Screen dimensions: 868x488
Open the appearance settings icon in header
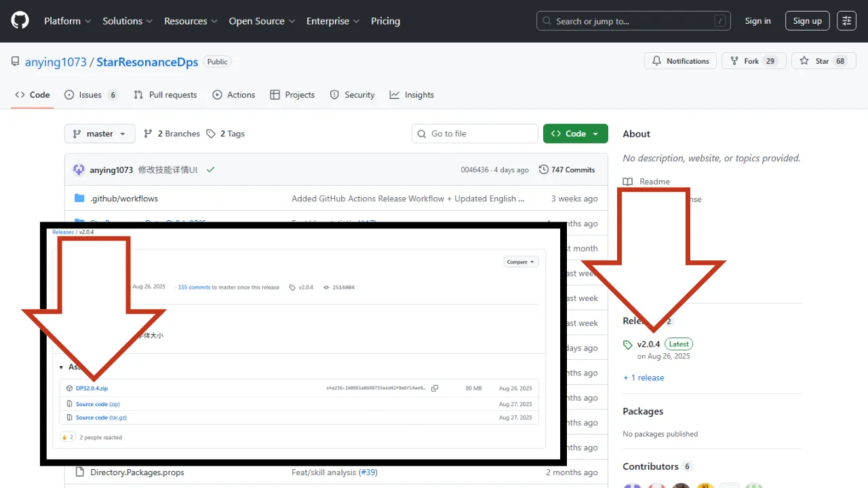click(846, 21)
